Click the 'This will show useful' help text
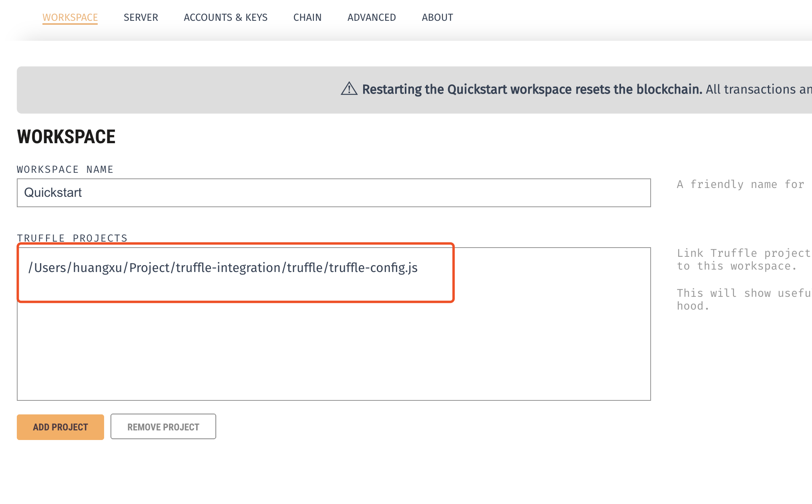This screenshot has width=812, height=504. click(x=744, y=300)
